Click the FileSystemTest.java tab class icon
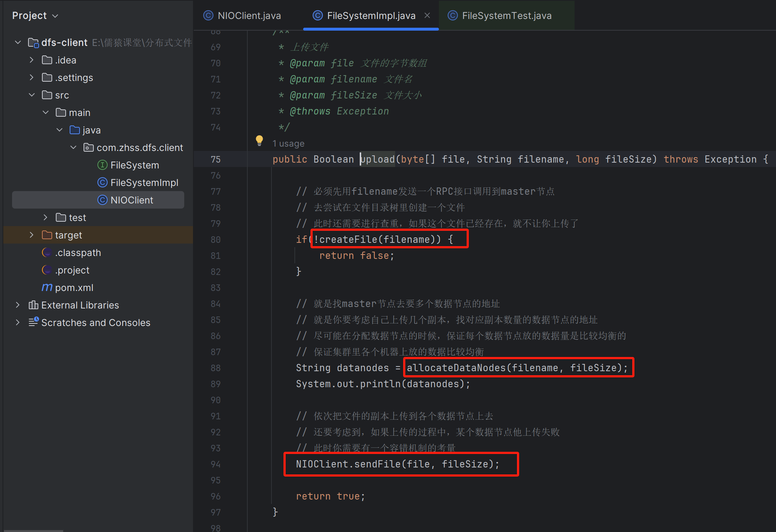This screenshot has width=776, height=532. click(453, 15)
